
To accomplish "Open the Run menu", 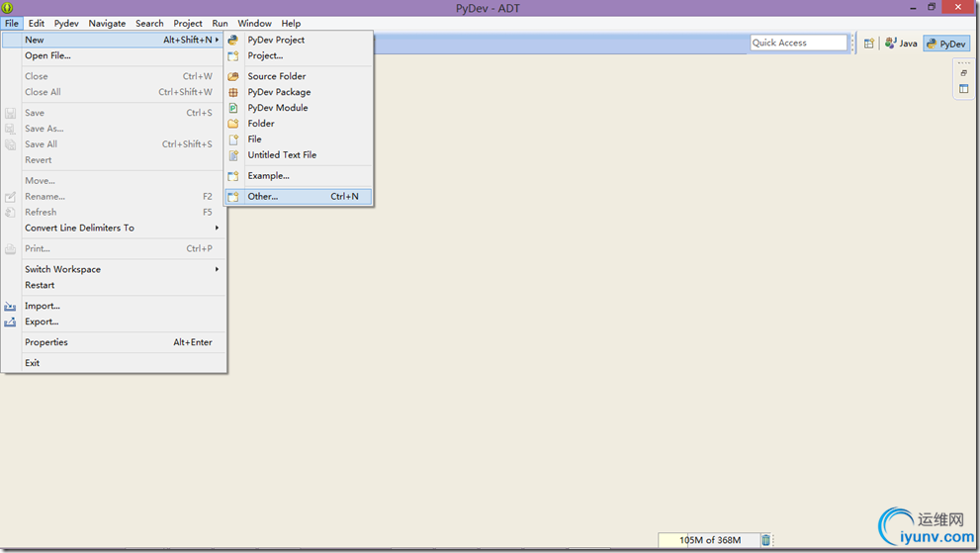I will coord(220,23).
